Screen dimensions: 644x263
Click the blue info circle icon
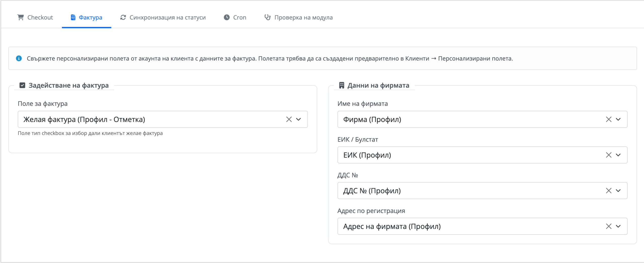click(19, 58)
